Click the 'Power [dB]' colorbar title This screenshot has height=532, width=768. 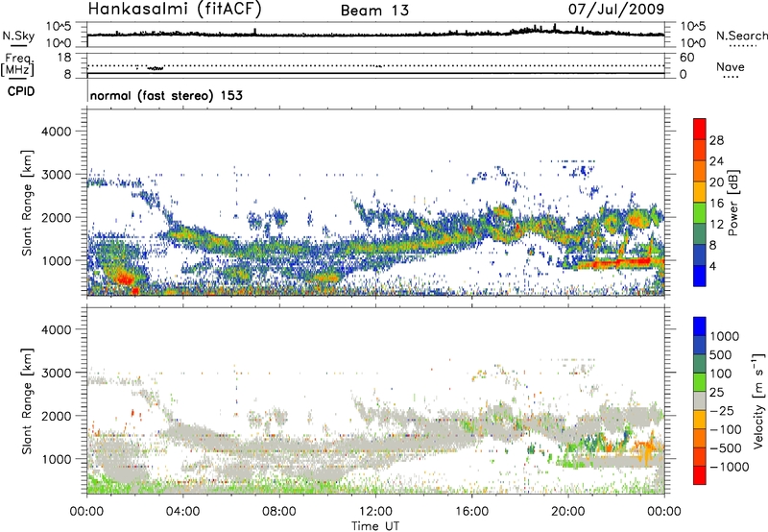(733, 203)
